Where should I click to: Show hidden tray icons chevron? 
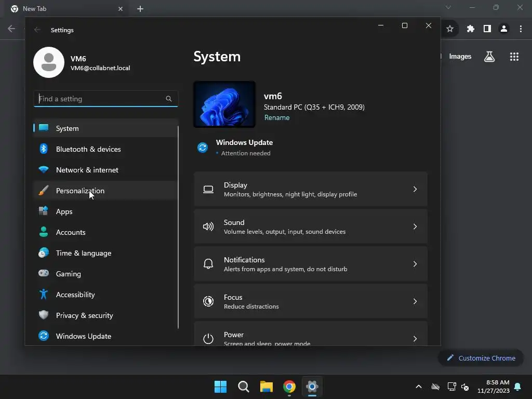(419, 387)
